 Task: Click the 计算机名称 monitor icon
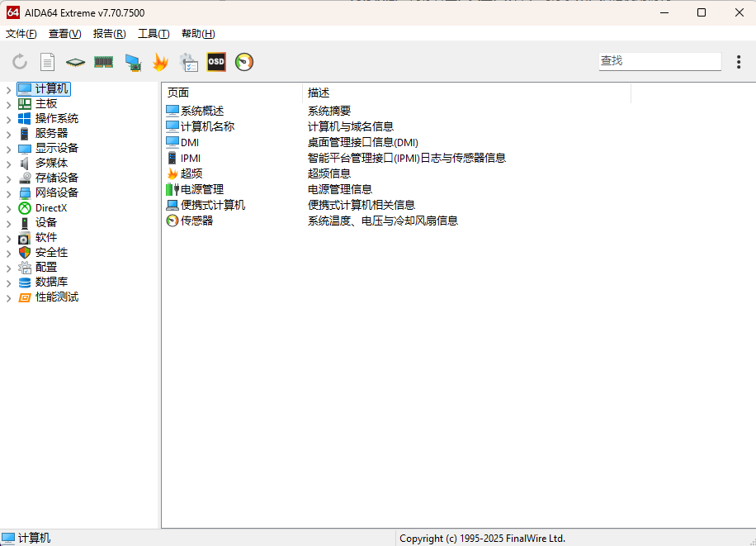pyautogui.click(x=172, y=126)
